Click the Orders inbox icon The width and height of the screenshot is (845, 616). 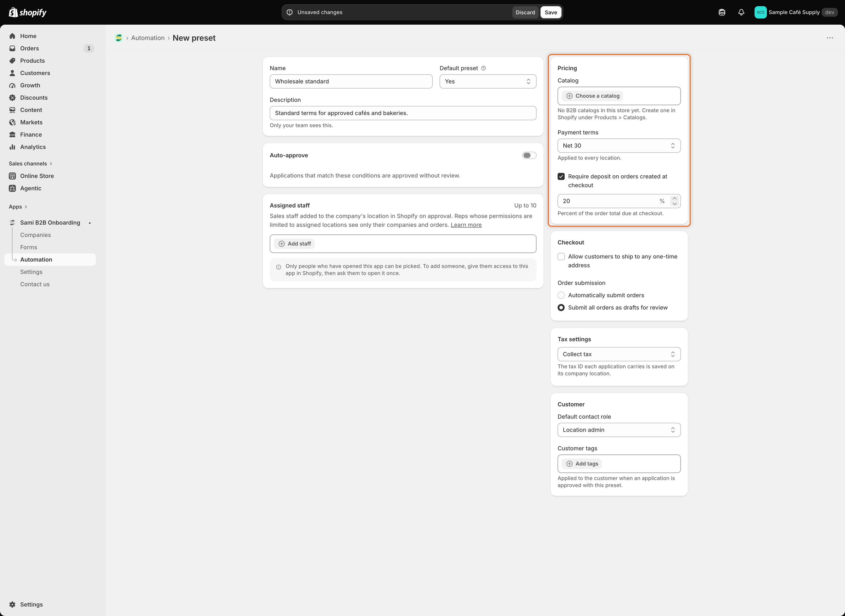[x=12, y=48]
